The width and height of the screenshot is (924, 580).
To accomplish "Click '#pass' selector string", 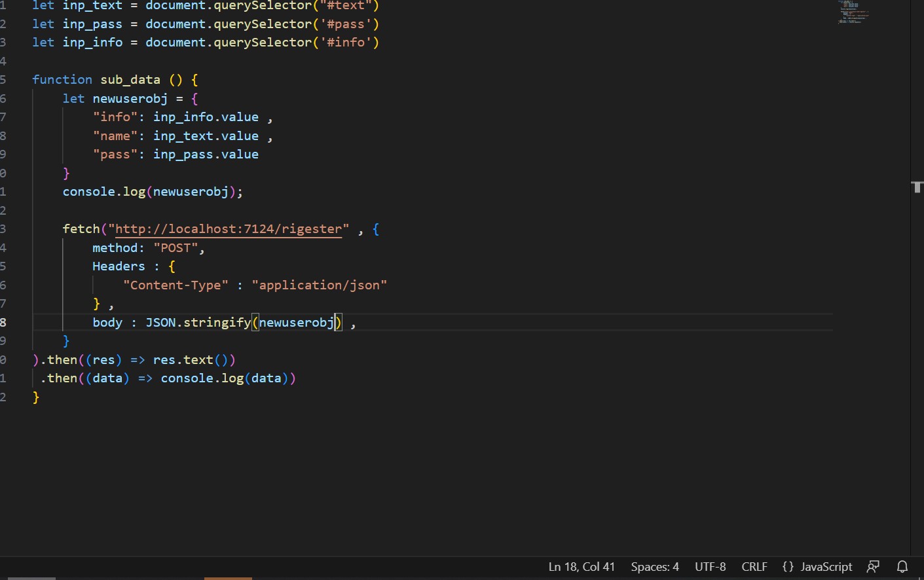I will click(346, 24).
